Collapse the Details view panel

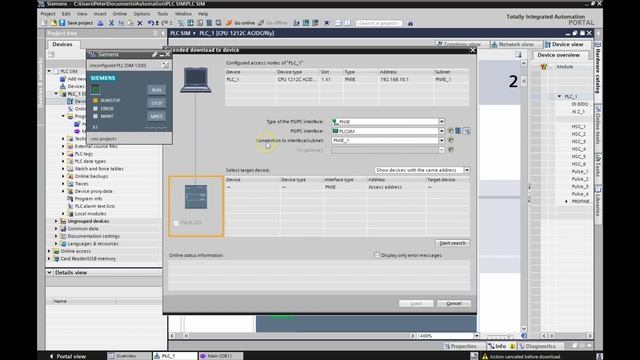[49, 272]
